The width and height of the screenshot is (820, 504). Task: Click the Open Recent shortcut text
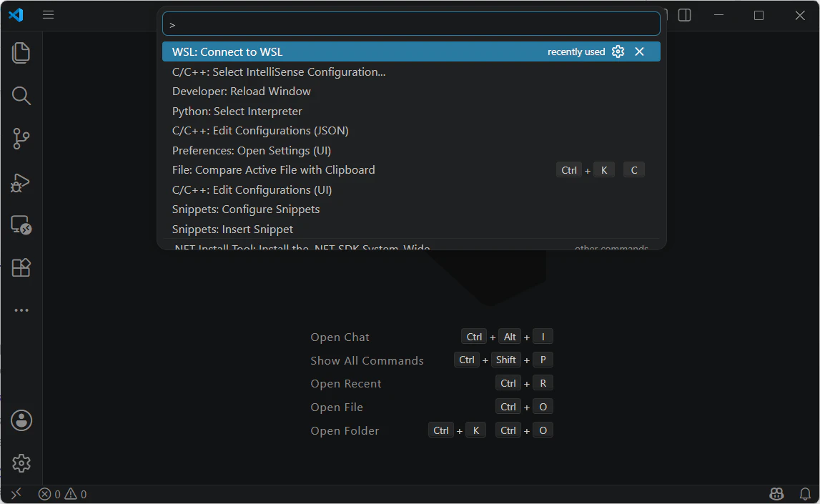click(x=346, y=384)
